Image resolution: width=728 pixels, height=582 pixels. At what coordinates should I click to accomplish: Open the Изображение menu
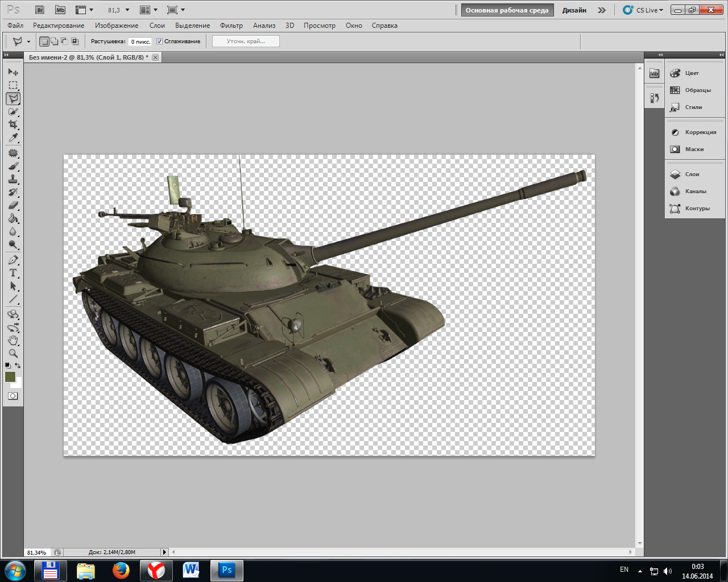pos(117,26)
